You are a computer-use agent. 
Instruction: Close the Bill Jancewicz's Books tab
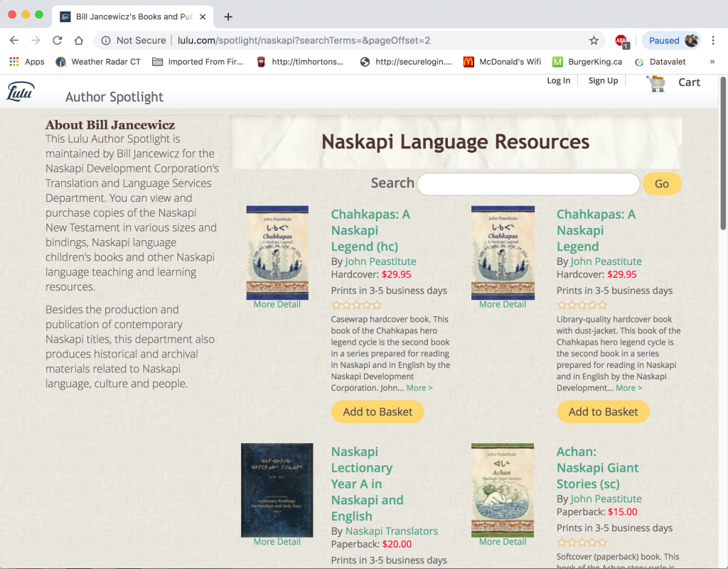pos(203,17)
